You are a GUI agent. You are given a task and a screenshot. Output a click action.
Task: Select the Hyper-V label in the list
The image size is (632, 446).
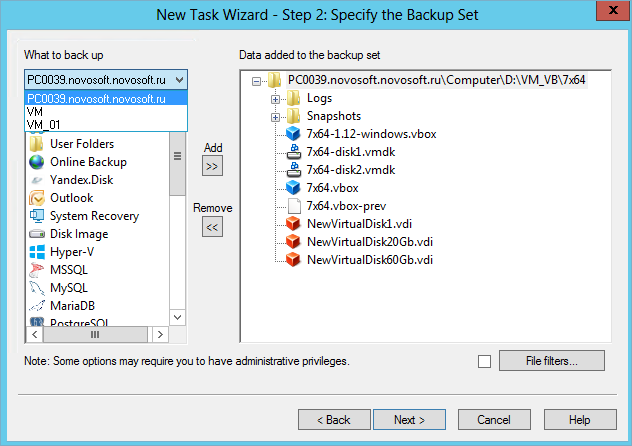click(72, 252)
